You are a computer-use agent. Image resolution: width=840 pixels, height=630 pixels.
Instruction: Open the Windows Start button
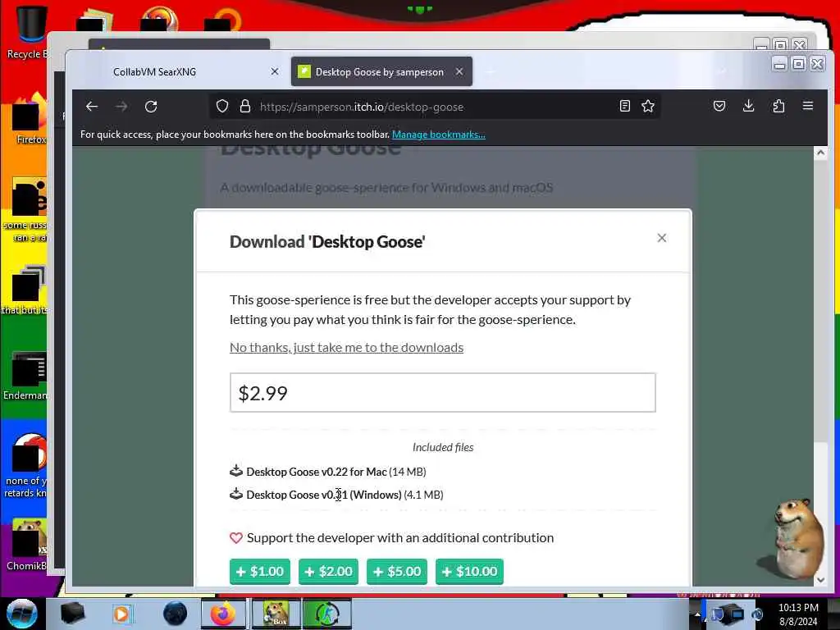point(21,614)
